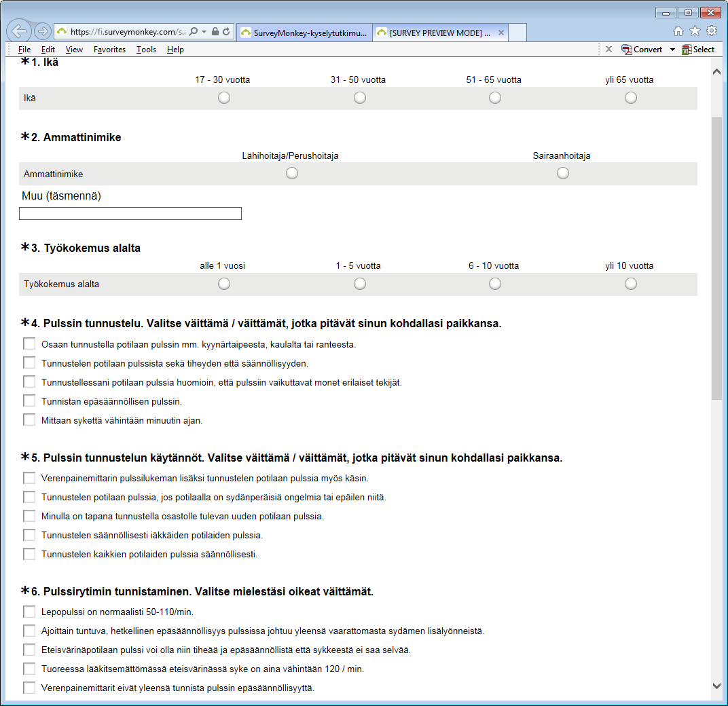
Task: Close the toolbar with the X icon
Action: pyautogui.click(x=608, y=49)
